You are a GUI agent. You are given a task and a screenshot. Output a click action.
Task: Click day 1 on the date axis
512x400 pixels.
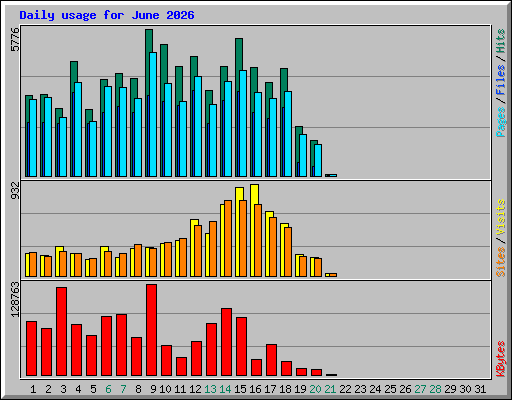pyautogui.click(x=33, y=389)
